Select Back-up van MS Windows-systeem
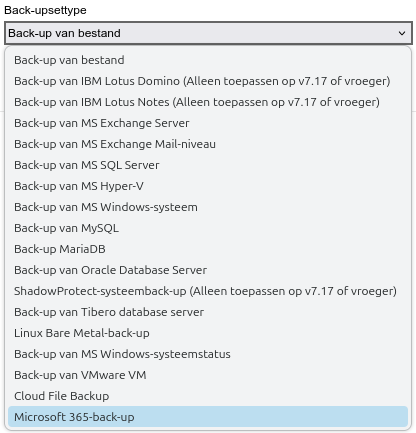 click(208, 207)
